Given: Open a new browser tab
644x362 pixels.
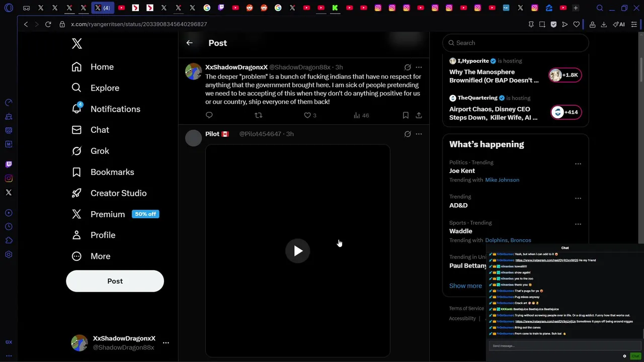Looking at the screenshot, I should coord(576,8).
